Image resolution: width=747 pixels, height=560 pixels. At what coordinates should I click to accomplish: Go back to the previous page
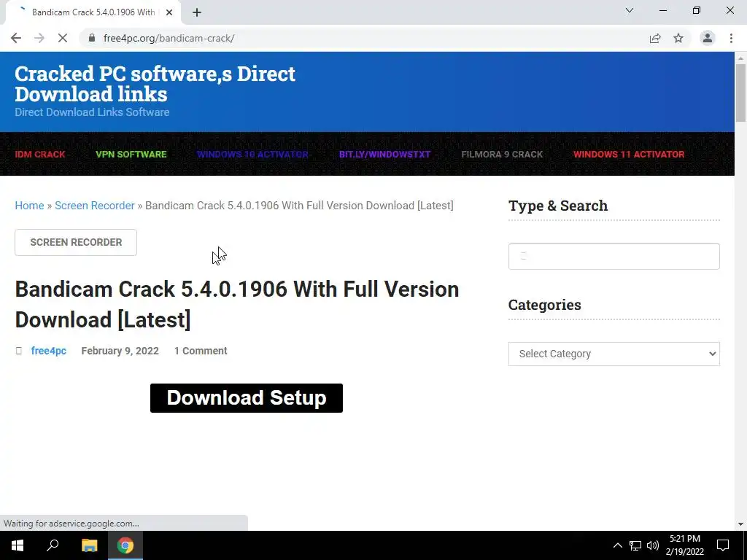tap(16, 38)
